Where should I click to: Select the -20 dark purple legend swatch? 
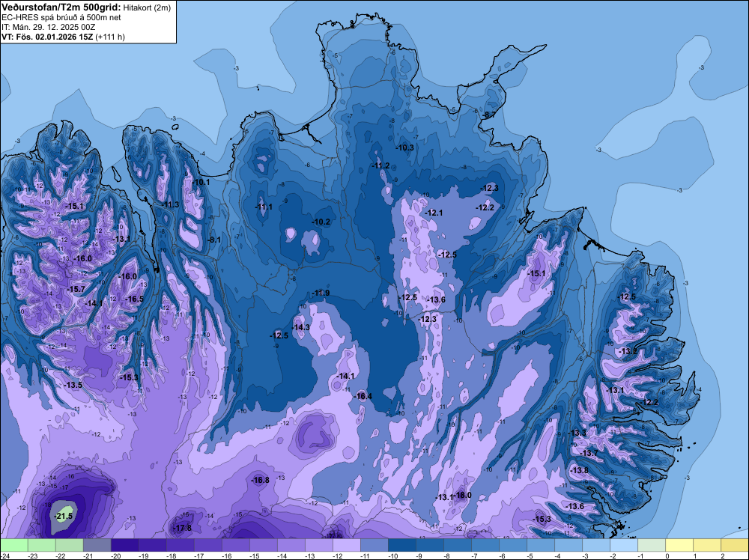124,545
